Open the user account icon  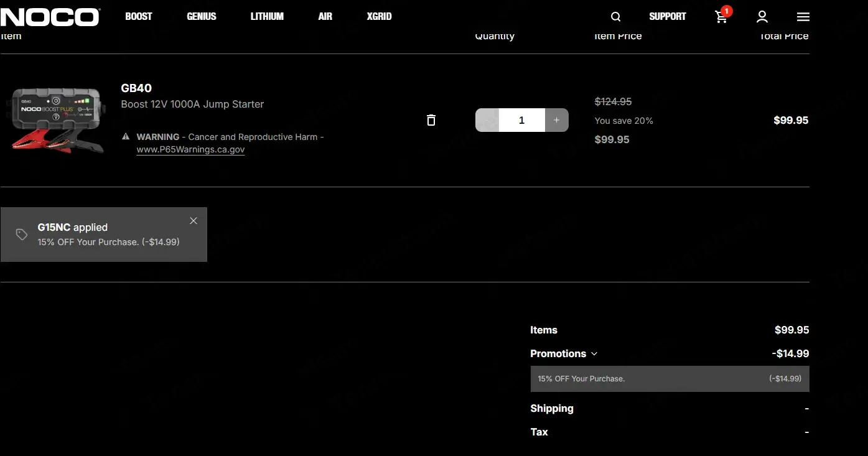click(762, 17)
